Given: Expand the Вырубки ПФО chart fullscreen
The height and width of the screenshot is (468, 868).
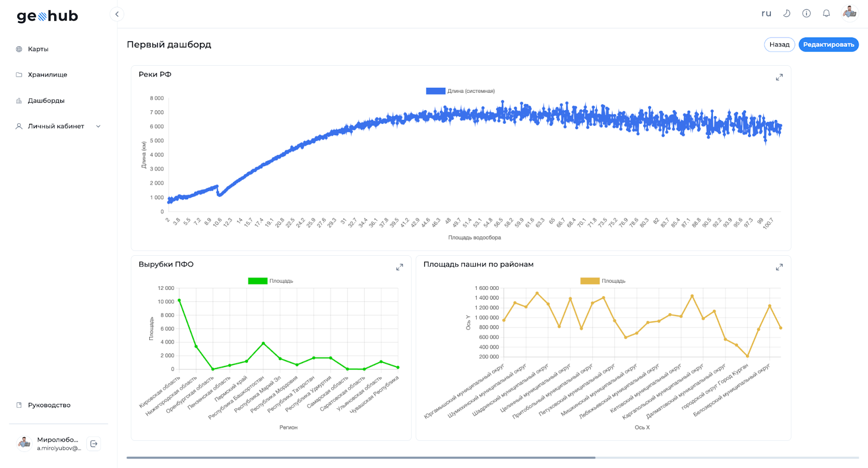Looking at the screenshot, I should 399,267.
